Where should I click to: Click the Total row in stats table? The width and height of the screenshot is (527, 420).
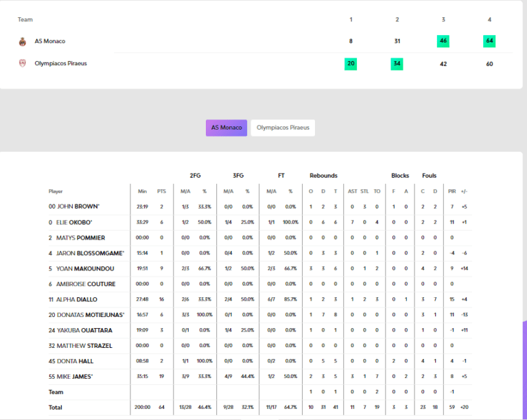[56, 407]
